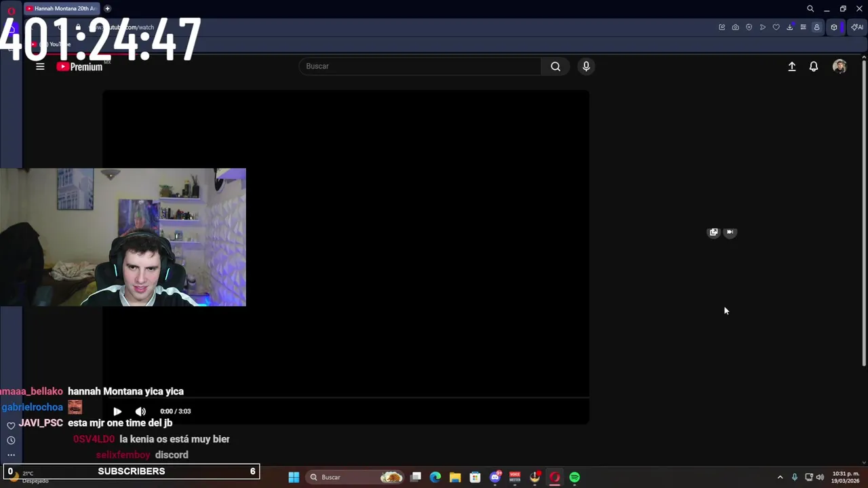Open a new tab with plus button
The height and width of the screenshot is (488, 868).
107,9
